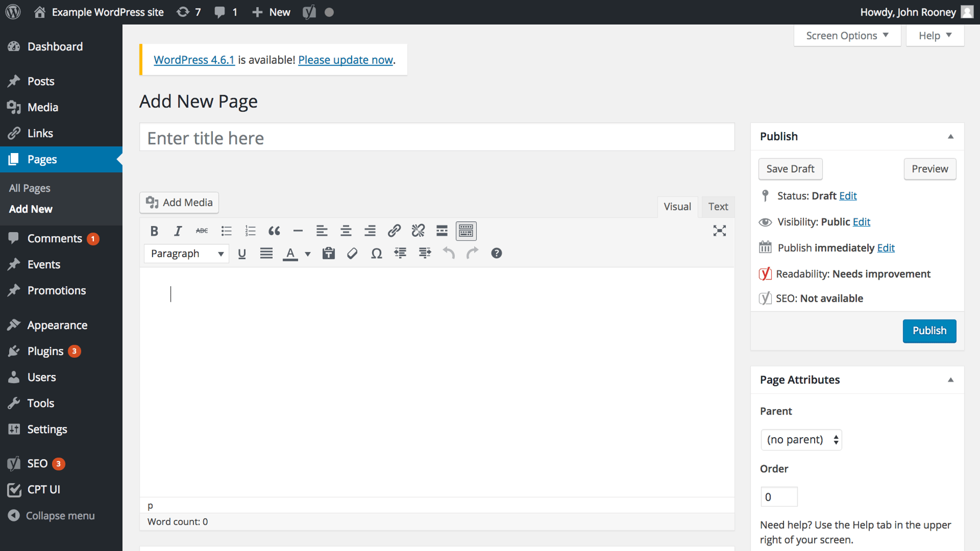Apply italic formatting
The height and width of the screenshot is (551, 980).
pyautogui.click(x=178, y=230)
